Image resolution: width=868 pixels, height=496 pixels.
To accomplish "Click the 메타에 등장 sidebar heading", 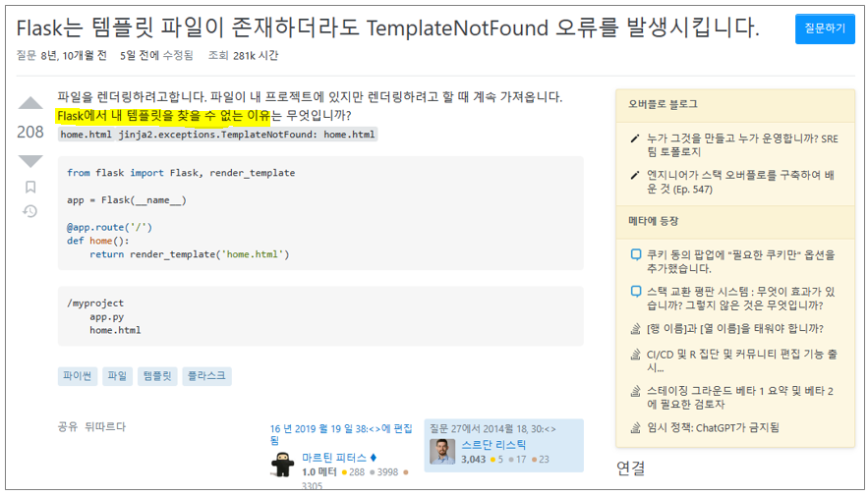I will point(654,221).
